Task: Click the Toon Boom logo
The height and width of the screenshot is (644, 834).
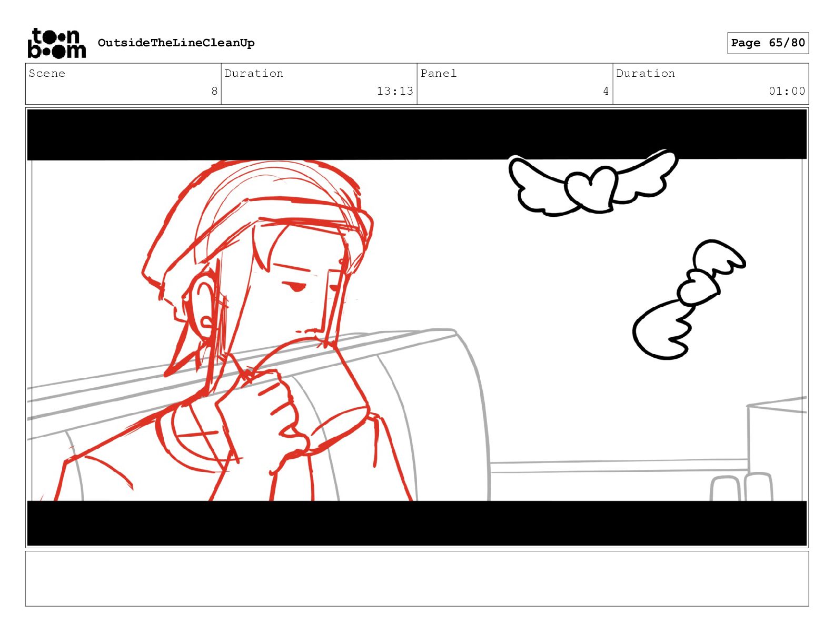Action: pyautogui.click(x=56, y=43)
